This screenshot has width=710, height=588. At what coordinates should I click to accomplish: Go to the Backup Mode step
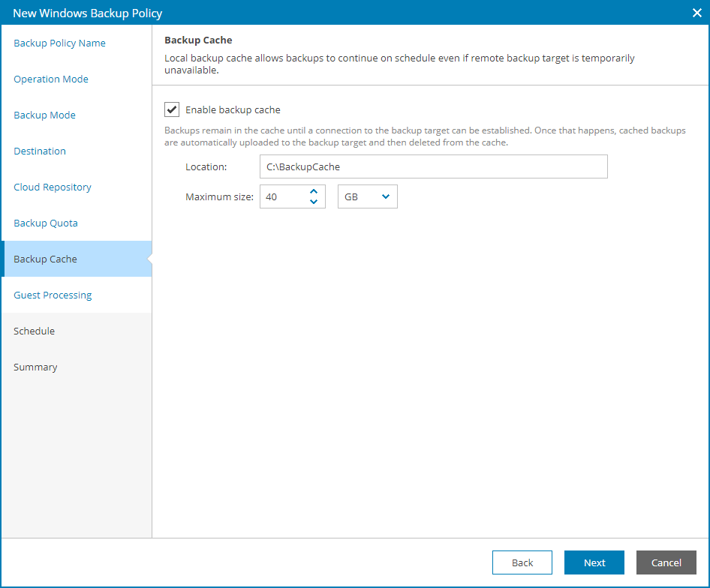[44, 115]
